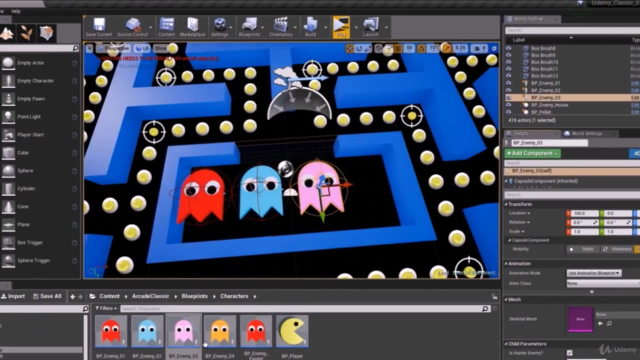Click the Launch toolbar icon
This screenshot has height=360, width=640.
point(371,27)
